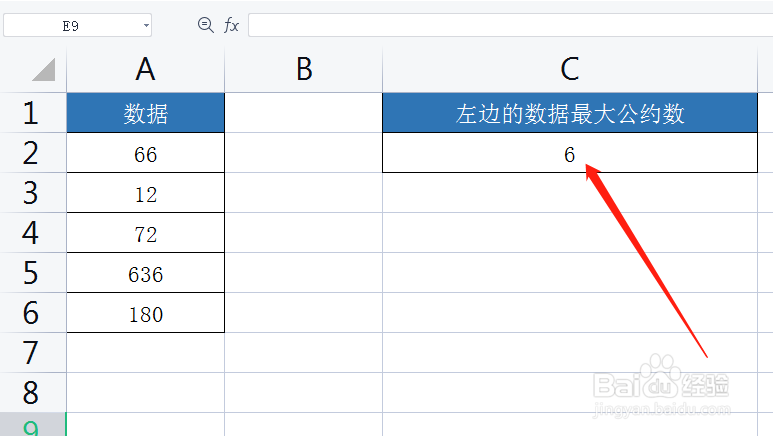Select column B header
The height and width of the screenshot is (436, 773).
pyautogui.click(x=304, y=69)
